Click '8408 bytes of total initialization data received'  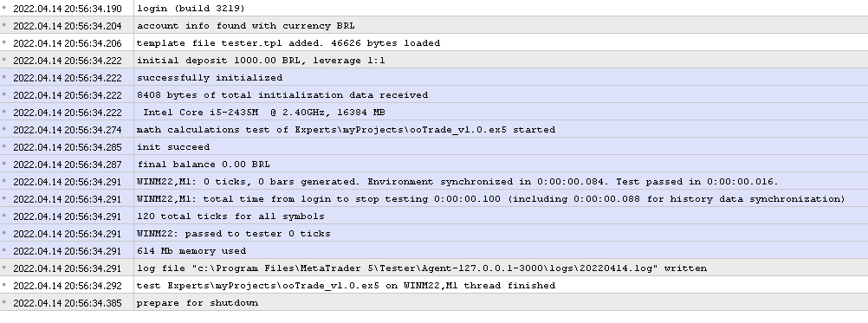282,95
